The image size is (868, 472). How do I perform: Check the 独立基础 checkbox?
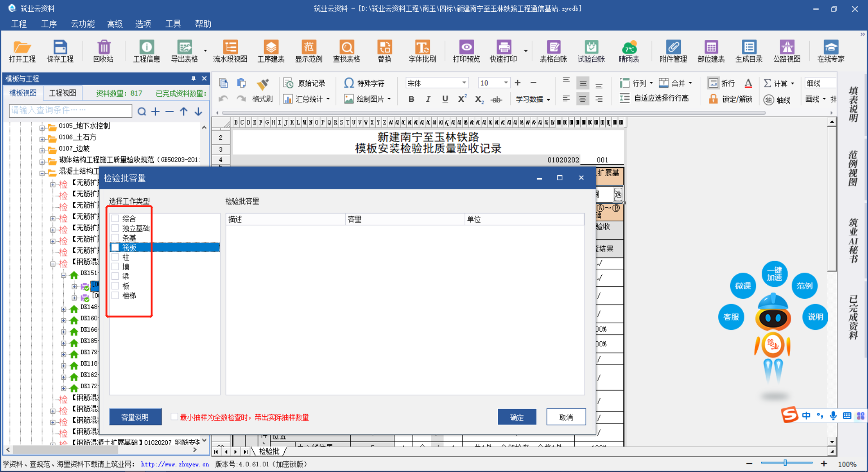coord(115,228)
